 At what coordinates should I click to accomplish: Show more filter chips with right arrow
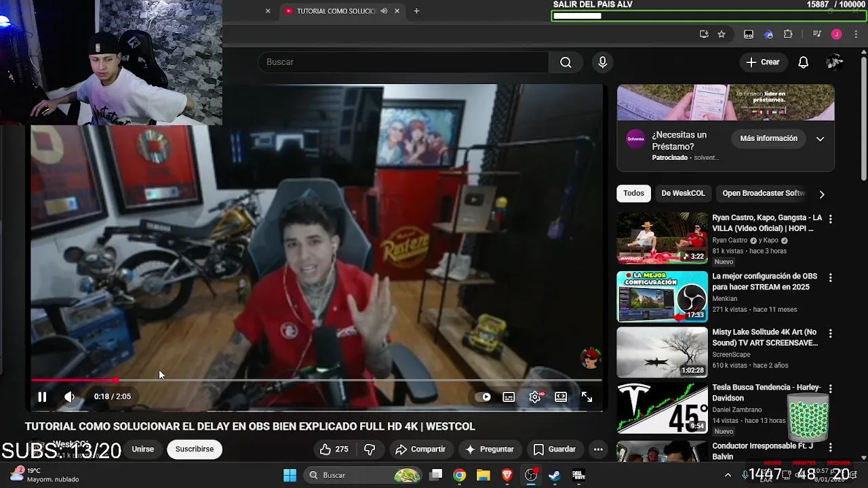click(822, 195)
